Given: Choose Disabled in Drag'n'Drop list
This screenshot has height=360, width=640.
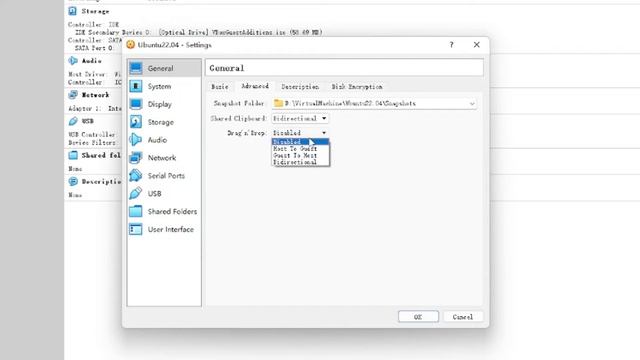Looking at the screenshot, I should (300, 142).
